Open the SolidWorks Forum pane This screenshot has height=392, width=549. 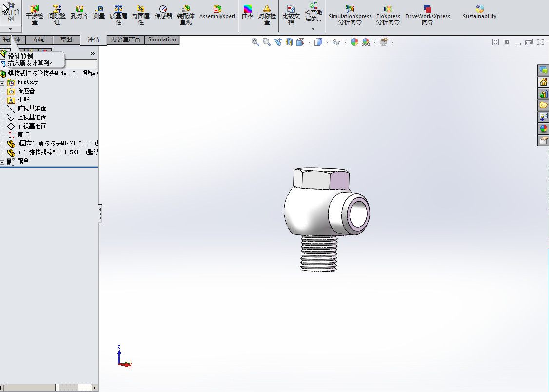[543, 70]
